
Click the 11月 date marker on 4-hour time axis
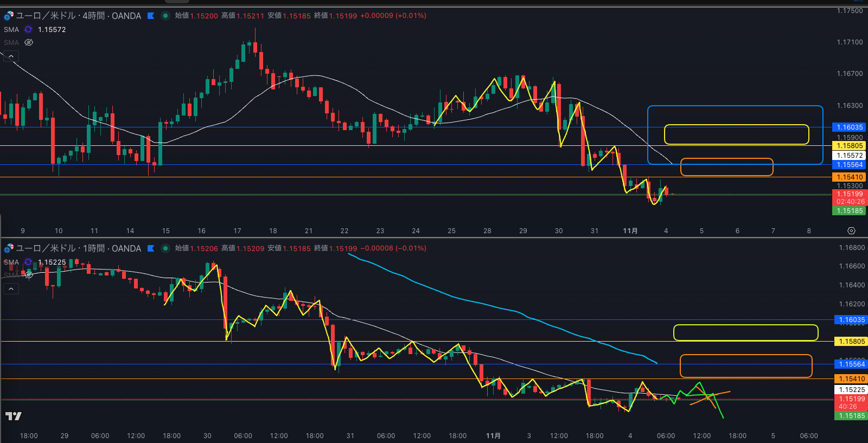[x=630, y=231]
